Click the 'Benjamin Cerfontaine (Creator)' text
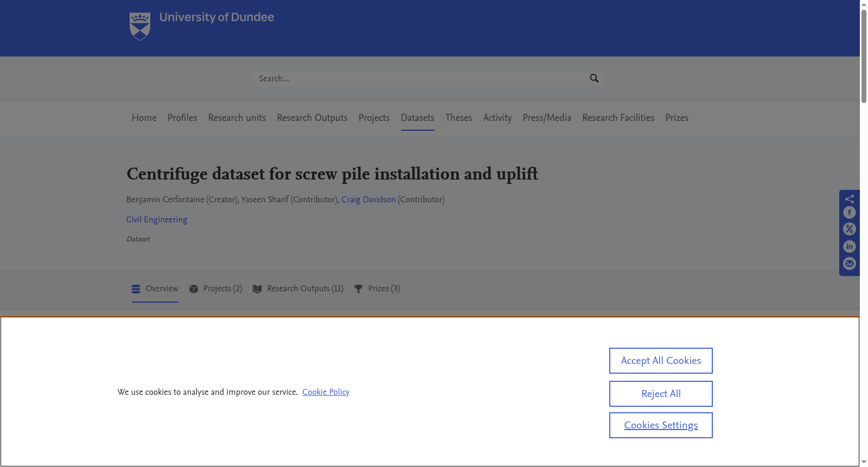868x467 pixels. click(x=182, y=200)
